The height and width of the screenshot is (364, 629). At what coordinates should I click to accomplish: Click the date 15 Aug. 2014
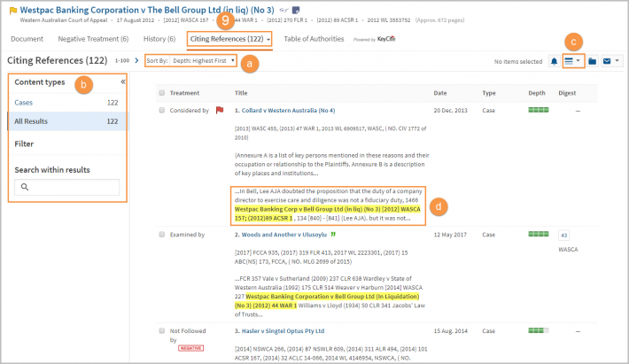tap(451, 330)
